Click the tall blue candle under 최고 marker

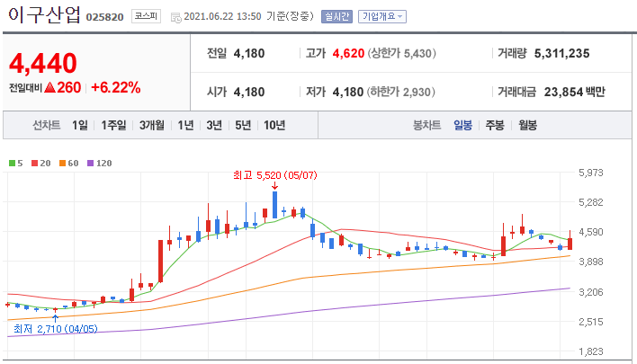[275, 205]
